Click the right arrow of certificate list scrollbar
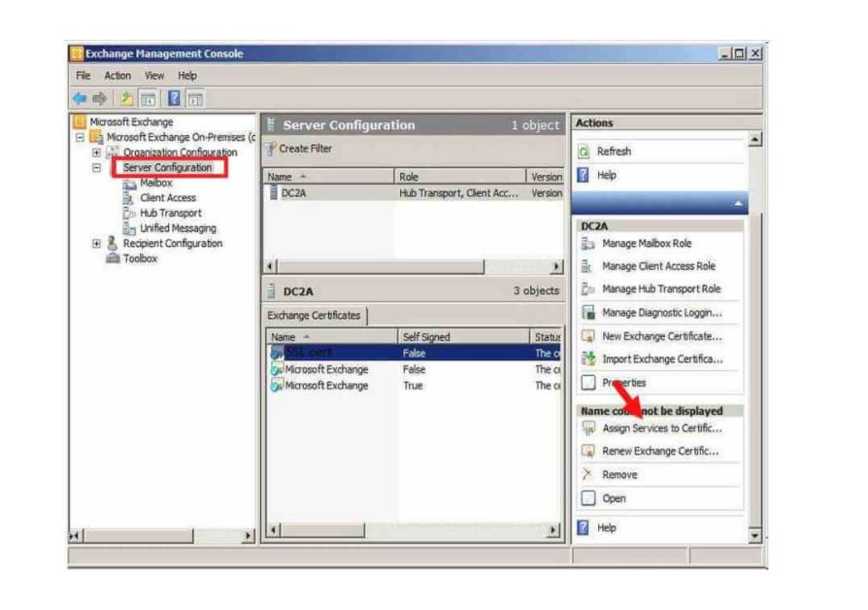Image resolution: width=868 pixels, height=610 pixels. coord(552,530)
